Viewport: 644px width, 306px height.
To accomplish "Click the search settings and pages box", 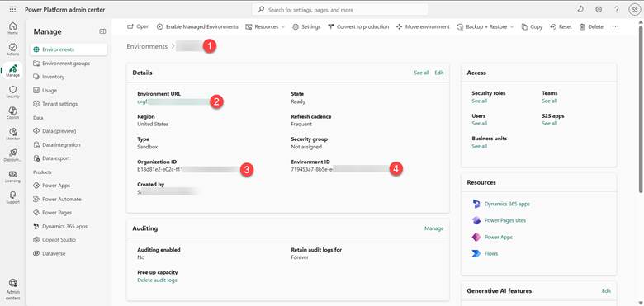I will (x=340, y=9).
